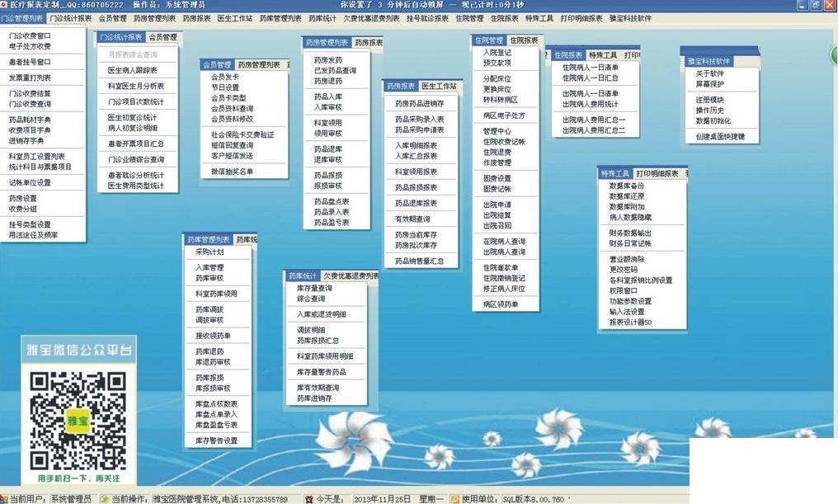Choose 科室员工设置列表 menu item
Image resolution: width=838 pixels, height=504 pixels.
click(x=37, y=157)
